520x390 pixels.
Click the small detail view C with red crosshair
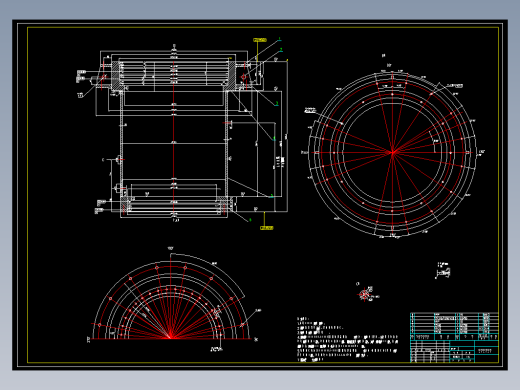point(366,294)
